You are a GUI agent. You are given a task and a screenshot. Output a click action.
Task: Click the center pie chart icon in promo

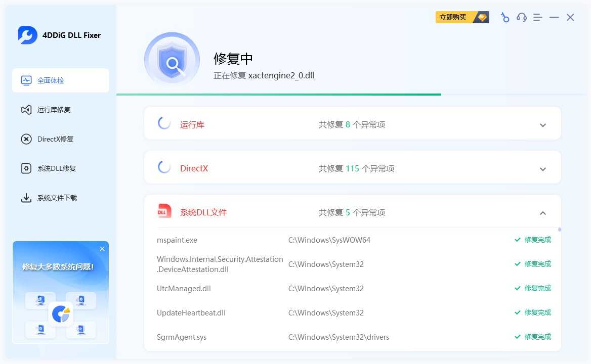click(x=61, y=314)
